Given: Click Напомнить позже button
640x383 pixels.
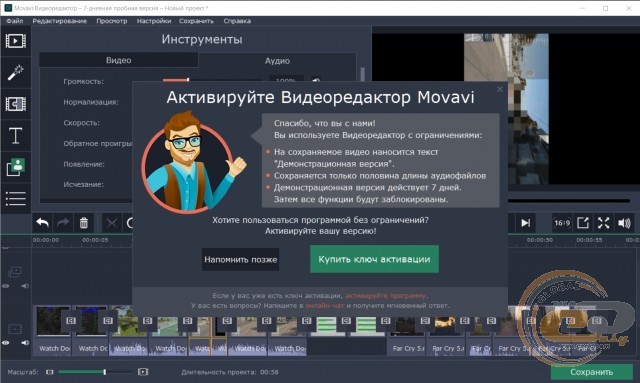Looking at the screenshot, I should click(x=240, y=259).
